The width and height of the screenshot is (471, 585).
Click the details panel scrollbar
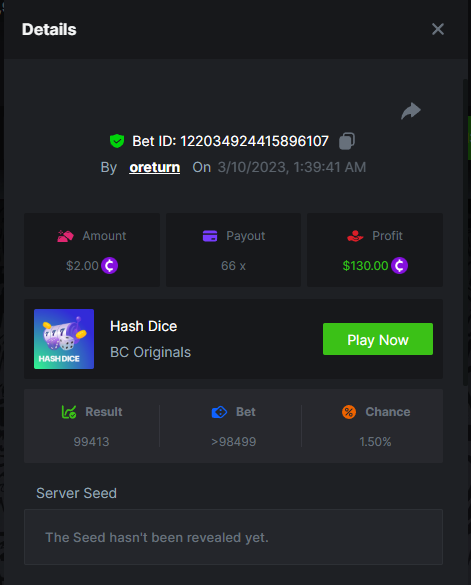[465, 232]
